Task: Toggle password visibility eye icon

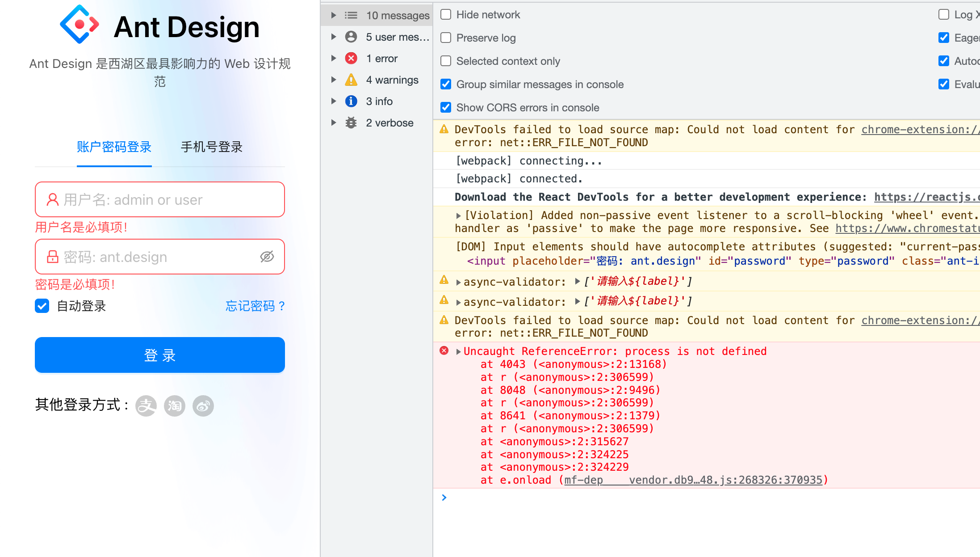Action: 267,257
